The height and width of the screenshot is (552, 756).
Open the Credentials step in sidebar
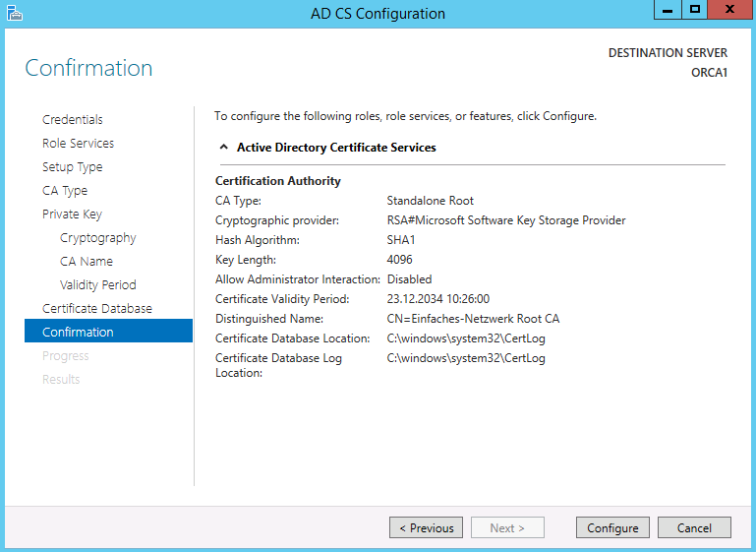point(72,119)
